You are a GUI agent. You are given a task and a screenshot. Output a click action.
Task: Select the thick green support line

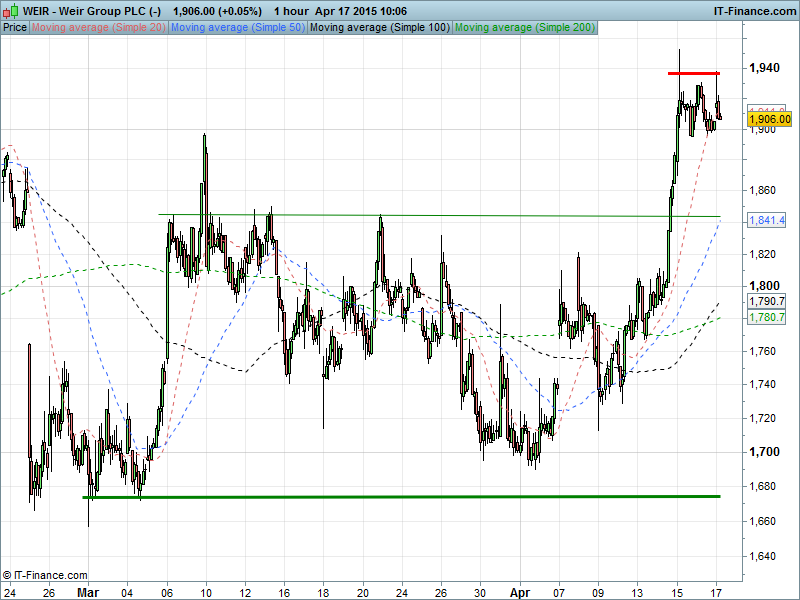coord(400,496)
